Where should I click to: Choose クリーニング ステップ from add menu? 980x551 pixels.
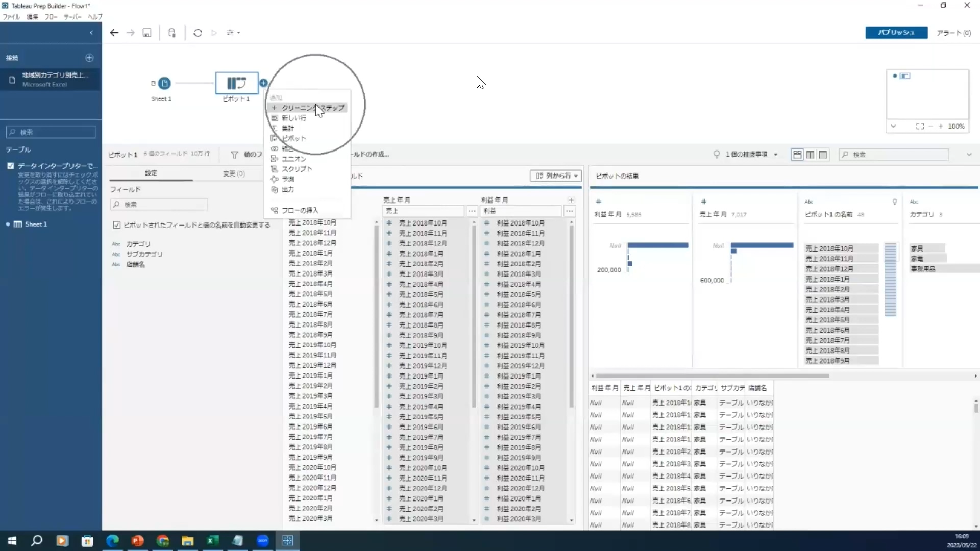308,108
